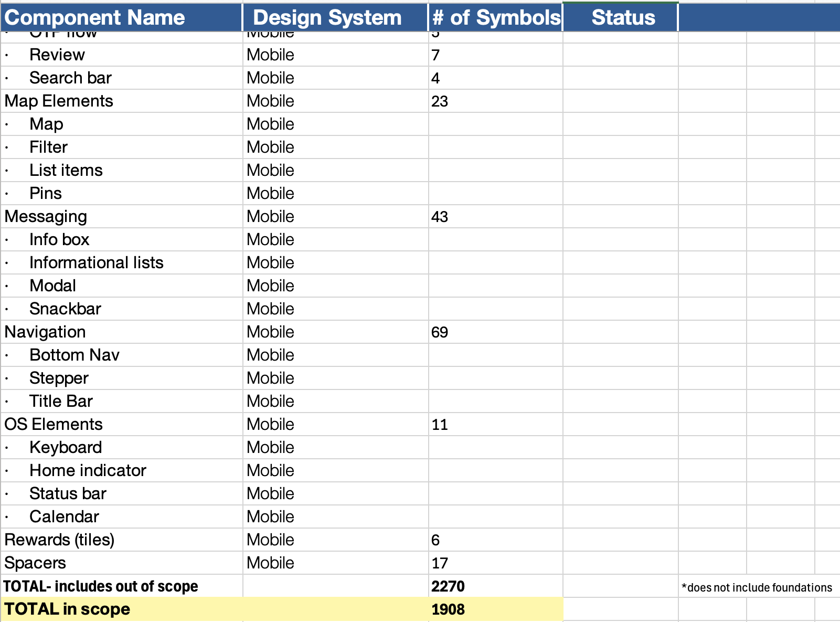Select the highlighted TOTAL in scope cell

click(x=67, y=609)
